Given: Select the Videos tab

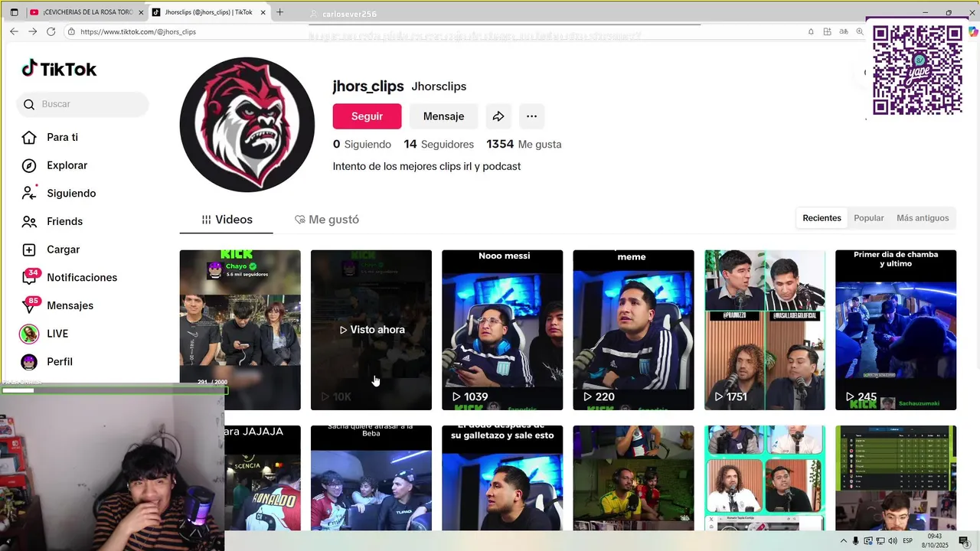Looking at the screenshot, I should tap(226, 220).
